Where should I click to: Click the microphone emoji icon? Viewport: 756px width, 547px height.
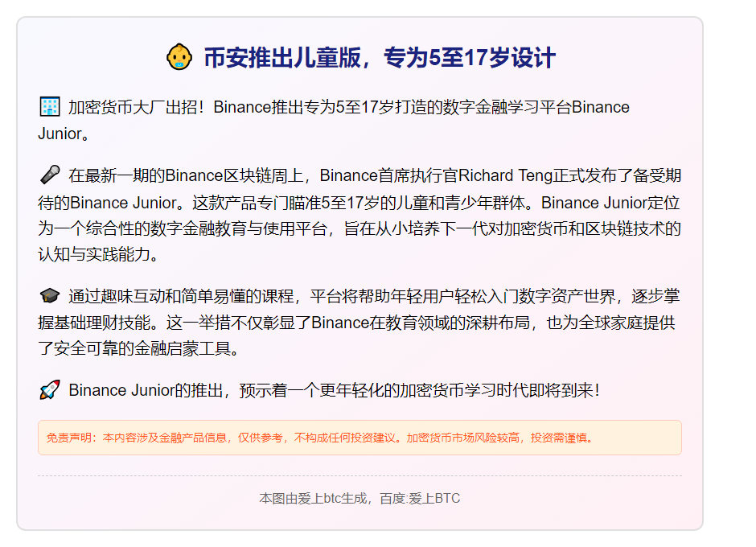[x=50, y=175]
